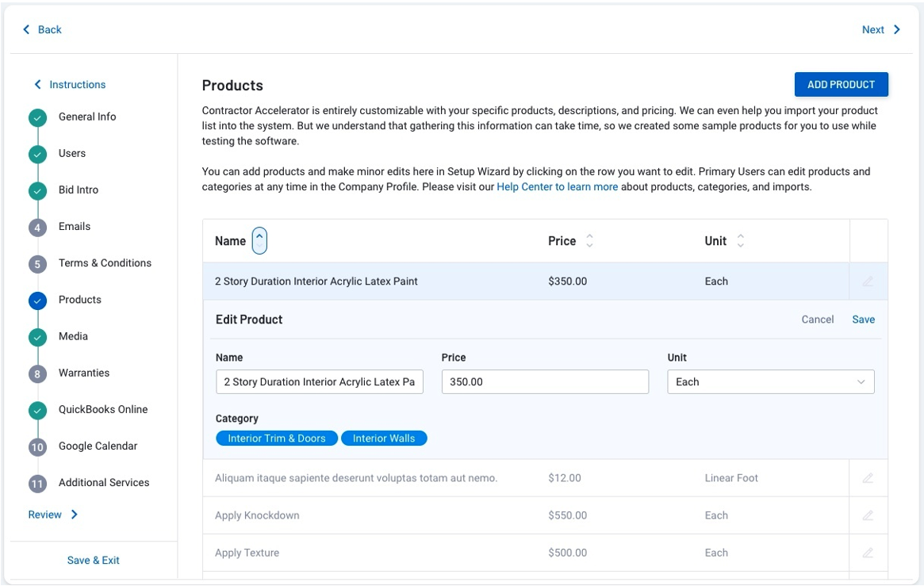Open the Help Center link
Screen dimensions: 924x586
[x=556, y=186]
